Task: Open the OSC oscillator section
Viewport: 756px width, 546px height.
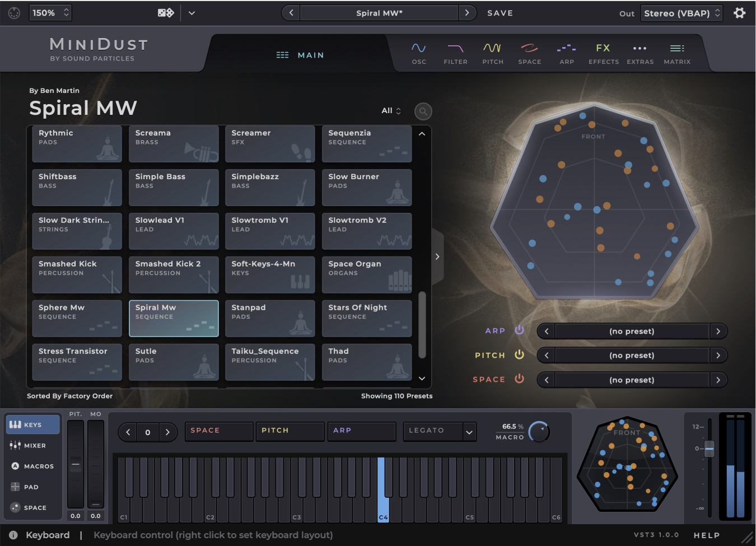Action: click(x=419, y=54)
